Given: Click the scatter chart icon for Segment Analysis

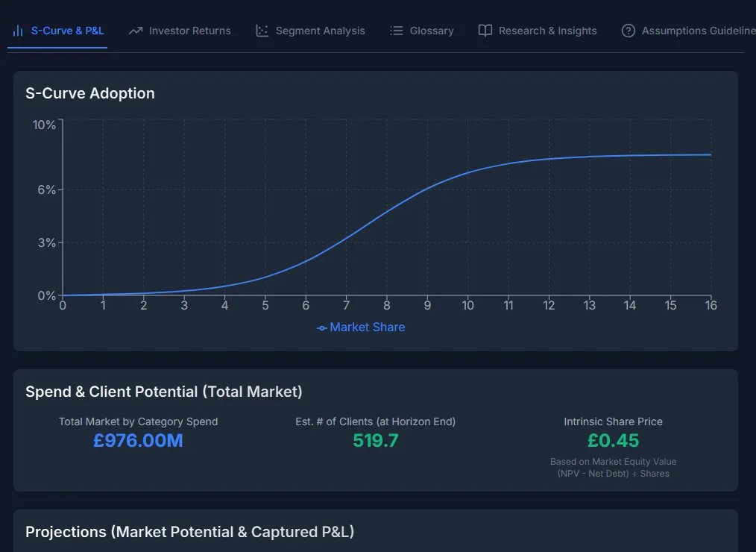Looking at the screenshot, I should pyautogui.click(x=262, y=31).
